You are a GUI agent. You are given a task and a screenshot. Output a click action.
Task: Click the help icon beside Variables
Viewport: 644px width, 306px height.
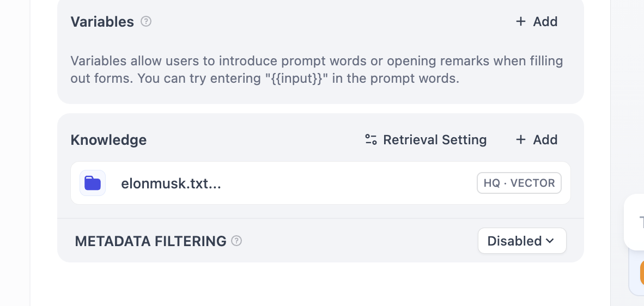click(146, 22)
